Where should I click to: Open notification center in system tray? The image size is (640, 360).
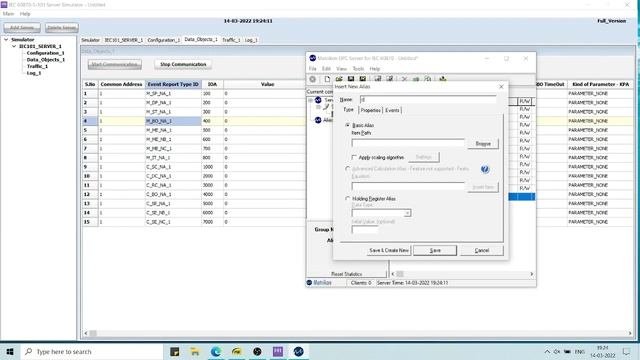[627, 351]
